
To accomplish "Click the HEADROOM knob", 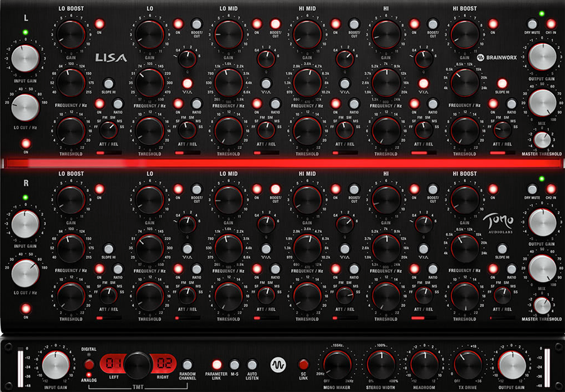I will (x=424, y=364).
